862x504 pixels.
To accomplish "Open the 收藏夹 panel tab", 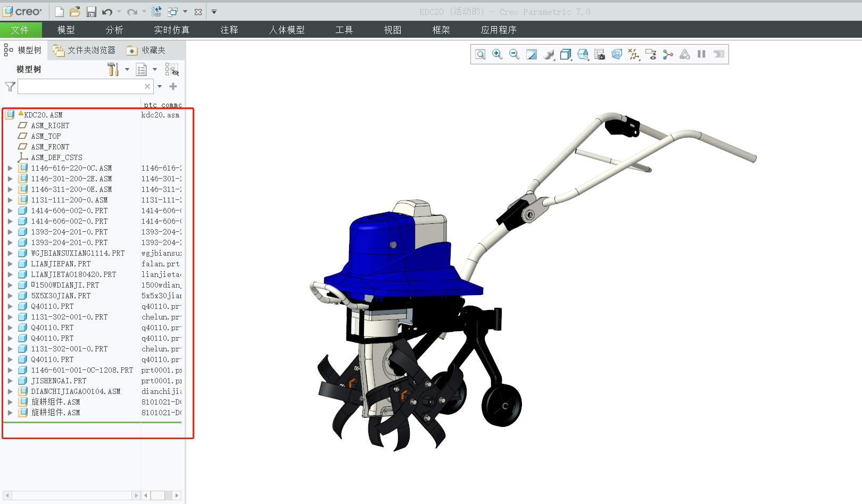I will 146,50.
